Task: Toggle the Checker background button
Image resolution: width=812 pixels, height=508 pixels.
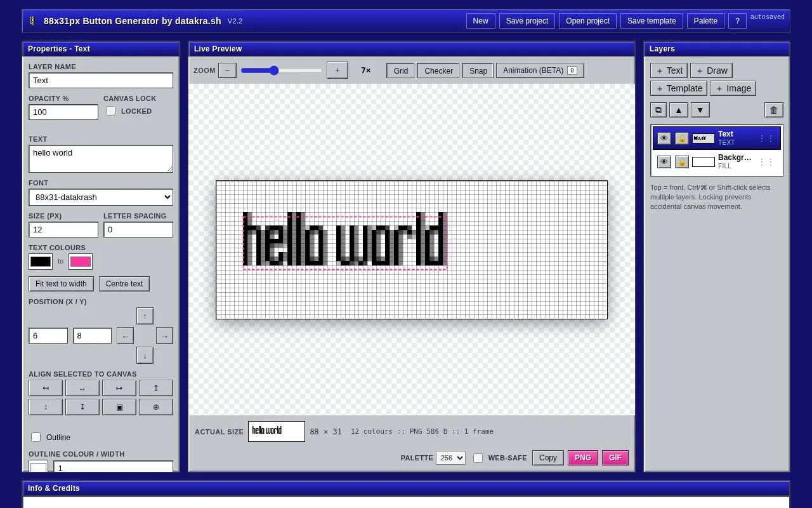Action: tap(438, 70)
